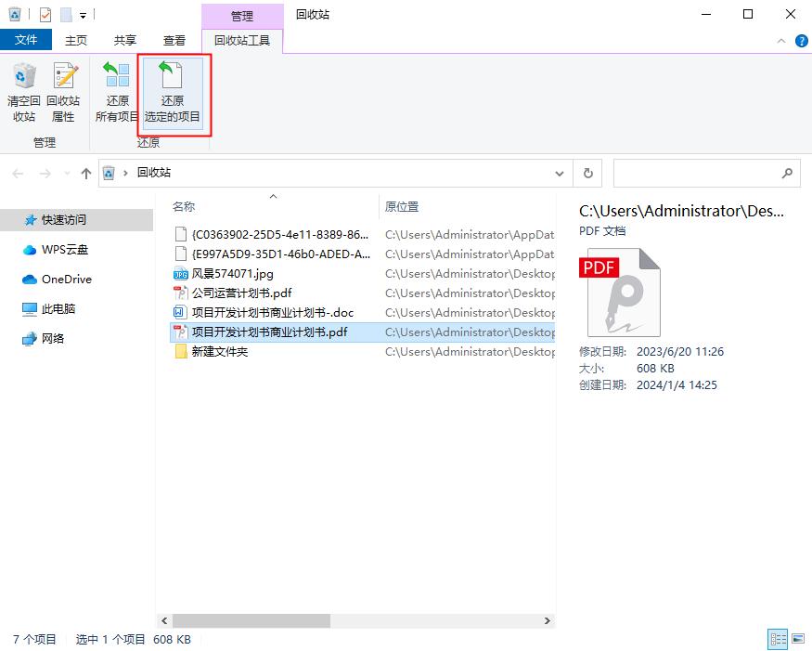Go forward with the forward arrow

point(45,174)
